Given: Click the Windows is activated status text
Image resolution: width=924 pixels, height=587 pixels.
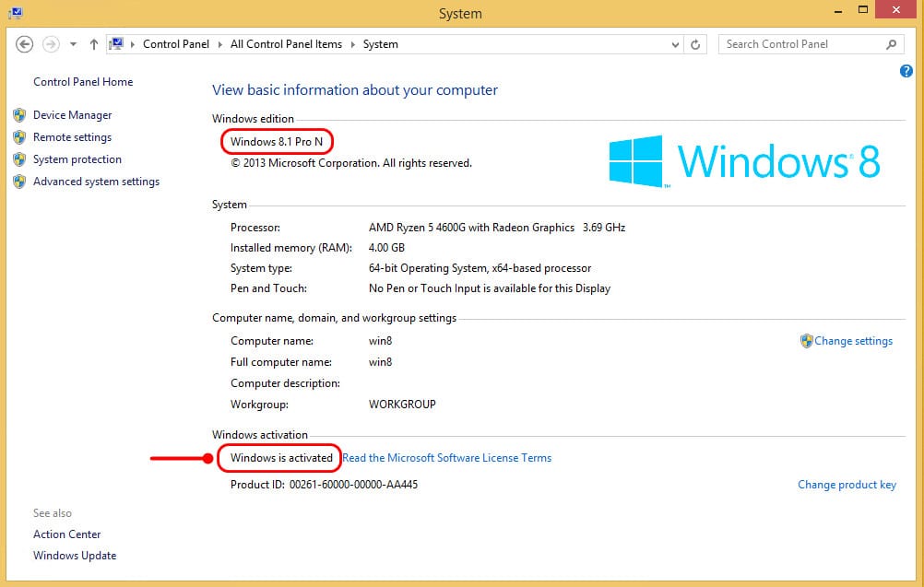Looking at the screenshot, I should point(281,458).
